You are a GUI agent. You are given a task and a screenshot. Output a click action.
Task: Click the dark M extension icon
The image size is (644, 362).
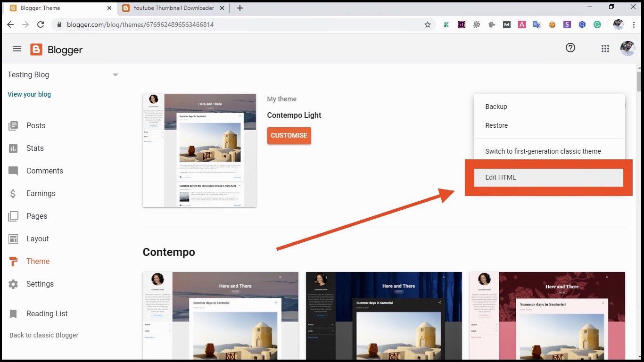pos(507,25)
